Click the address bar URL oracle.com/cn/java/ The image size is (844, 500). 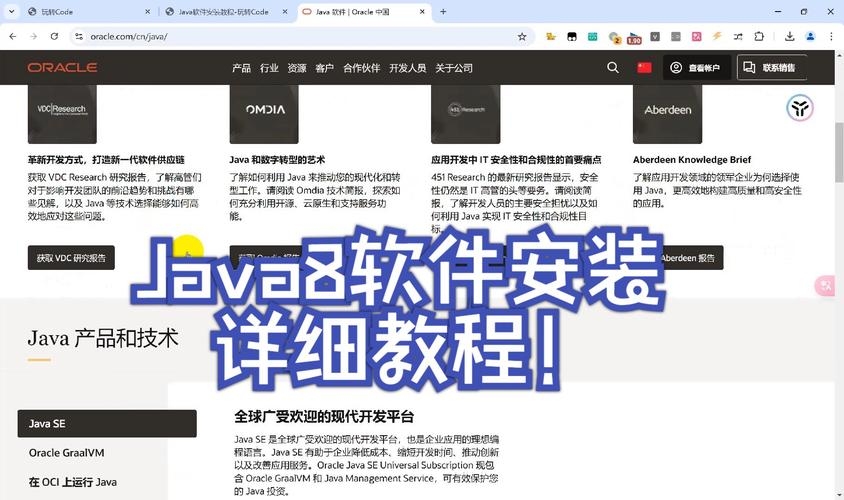tap(129, 37)
